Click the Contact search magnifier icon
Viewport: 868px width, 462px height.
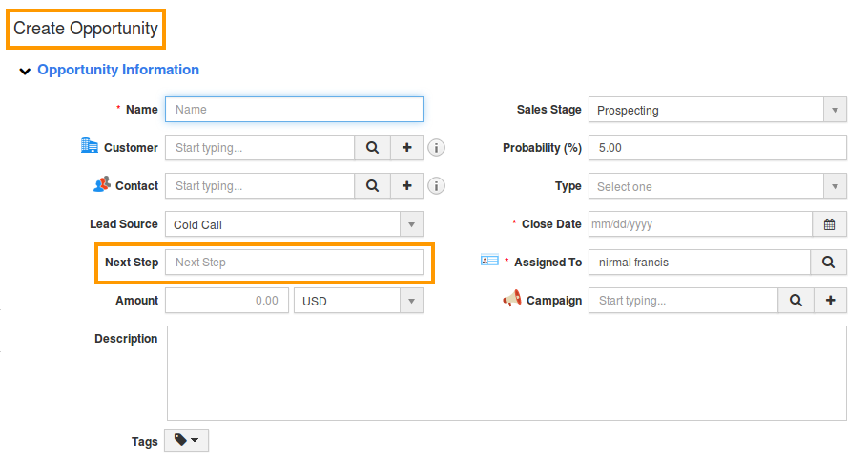[372, 186]
